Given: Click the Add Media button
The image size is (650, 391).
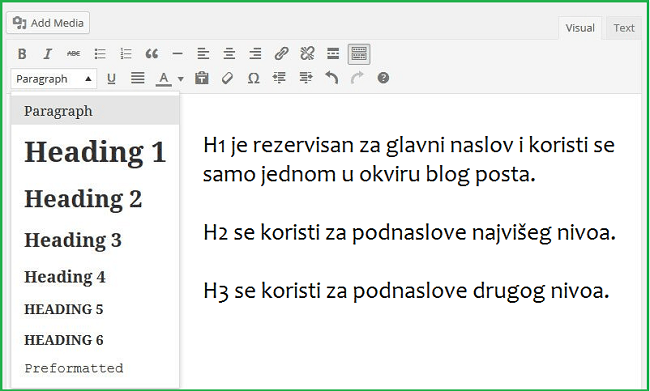Looking at the screenshot, I should [48, 23].
